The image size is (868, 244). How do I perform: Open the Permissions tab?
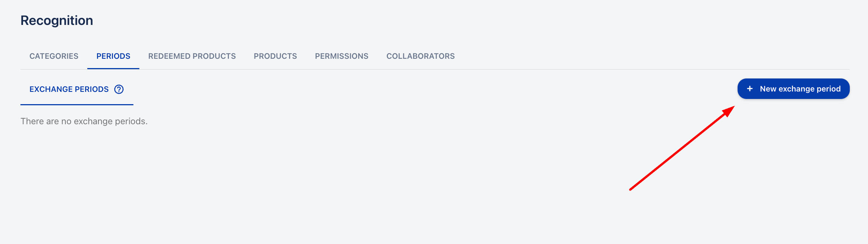pos(341,56)
